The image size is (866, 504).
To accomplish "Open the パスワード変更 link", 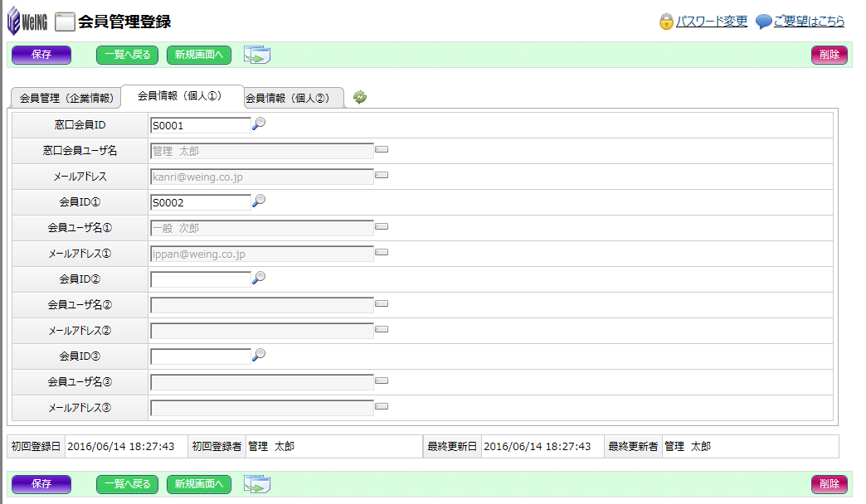I will pos(711,22).
